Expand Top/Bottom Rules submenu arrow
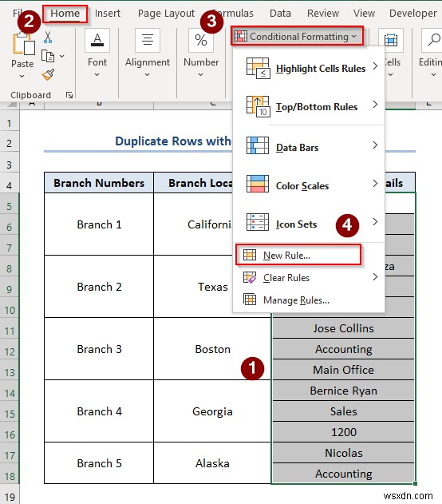Image resolution: width=442 pixels, height=504 pixels. point(375,104)
